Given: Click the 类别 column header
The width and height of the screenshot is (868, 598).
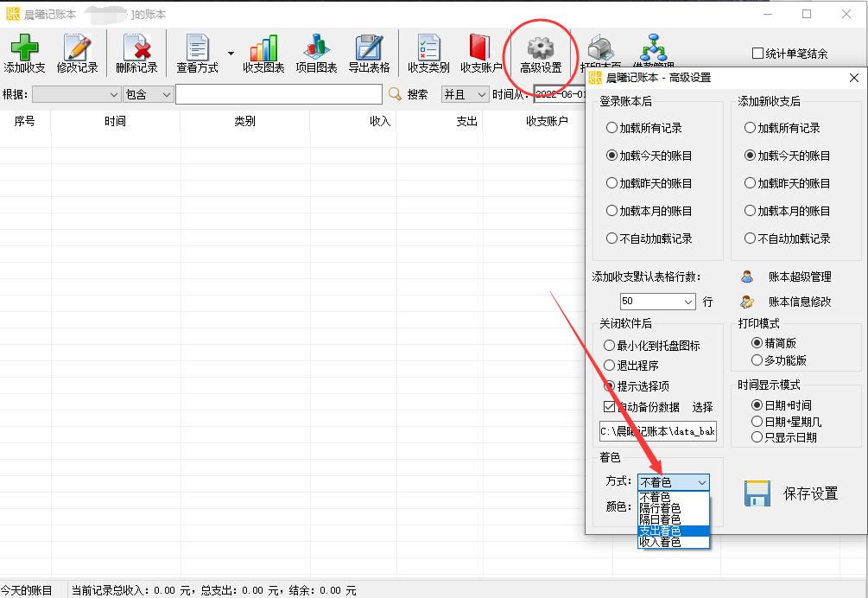Looking at the screenshot, I should tap(244, 121).
